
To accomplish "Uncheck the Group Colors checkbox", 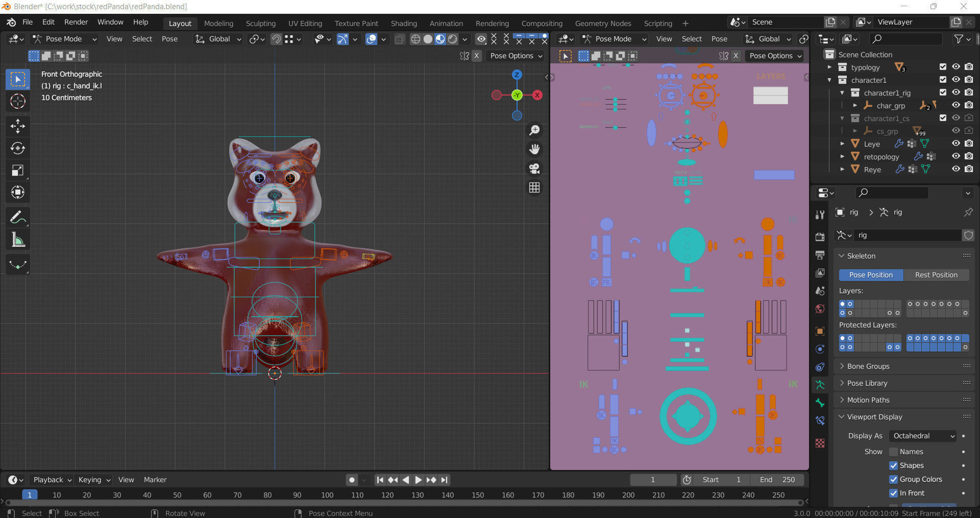I will click(893, 479).
